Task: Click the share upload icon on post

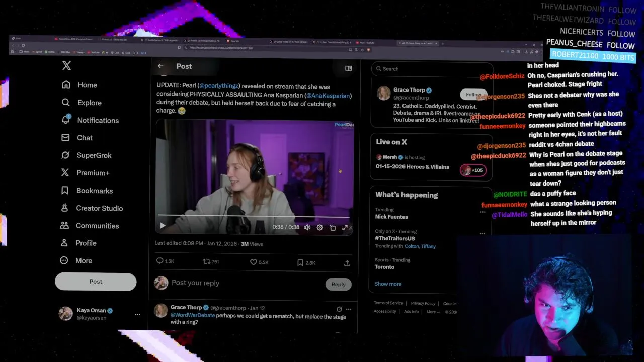Action: click(x=347, y=263)
